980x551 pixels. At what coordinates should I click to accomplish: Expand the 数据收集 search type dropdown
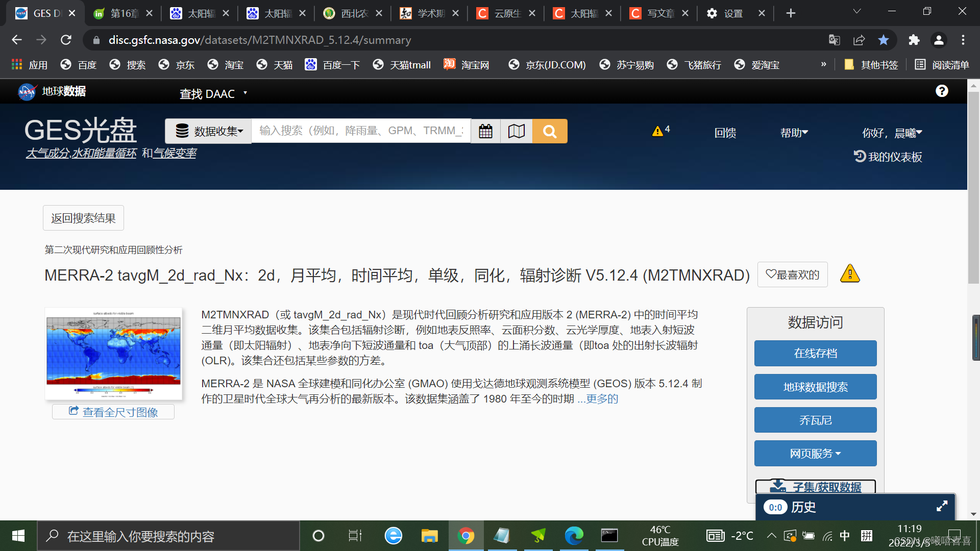point(208,132)
